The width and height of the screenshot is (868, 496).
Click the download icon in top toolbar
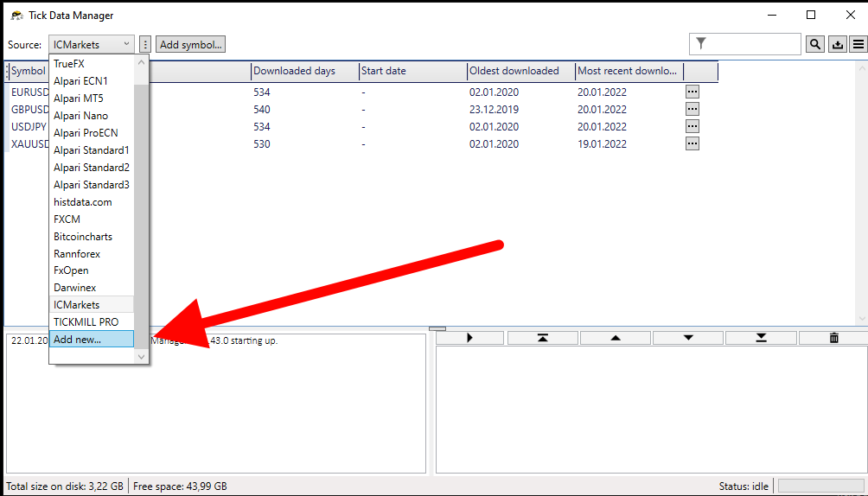coord(837,44)
